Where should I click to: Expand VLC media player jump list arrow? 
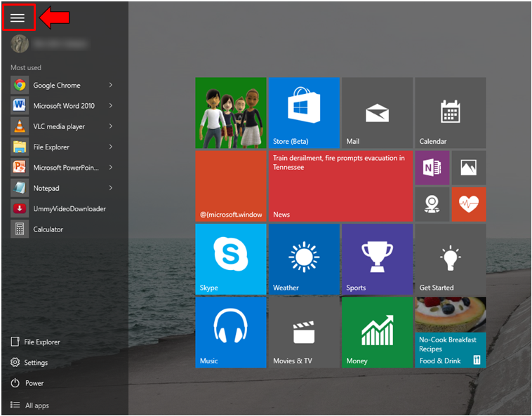point(111,126)
